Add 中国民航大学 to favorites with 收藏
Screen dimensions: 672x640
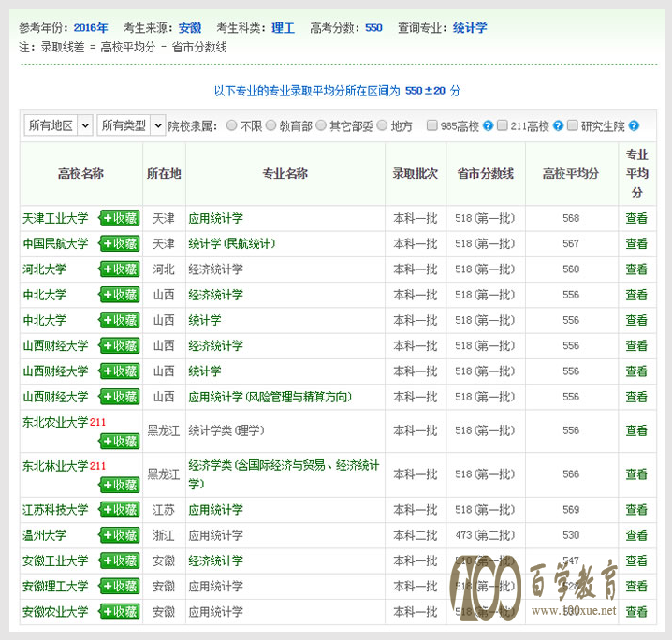[120, 243]
